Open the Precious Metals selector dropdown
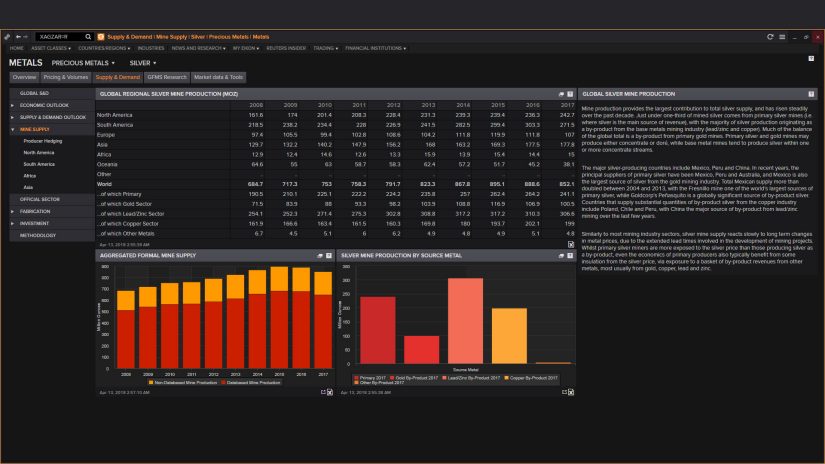 tap(83, 63)
